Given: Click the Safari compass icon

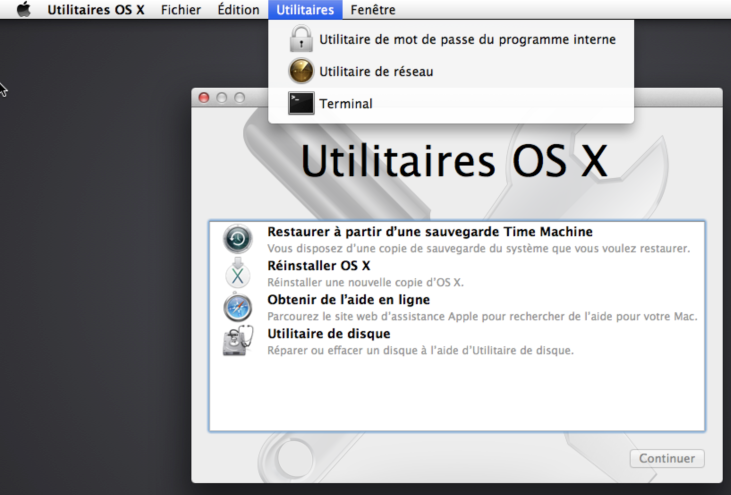Looking at the screenshot, I should coord(238,308).
